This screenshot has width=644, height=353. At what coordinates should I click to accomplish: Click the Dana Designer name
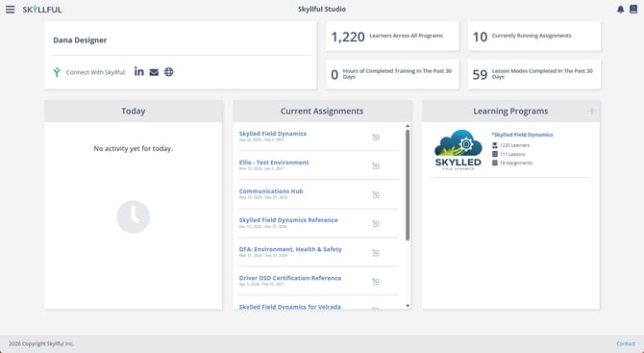80,39
